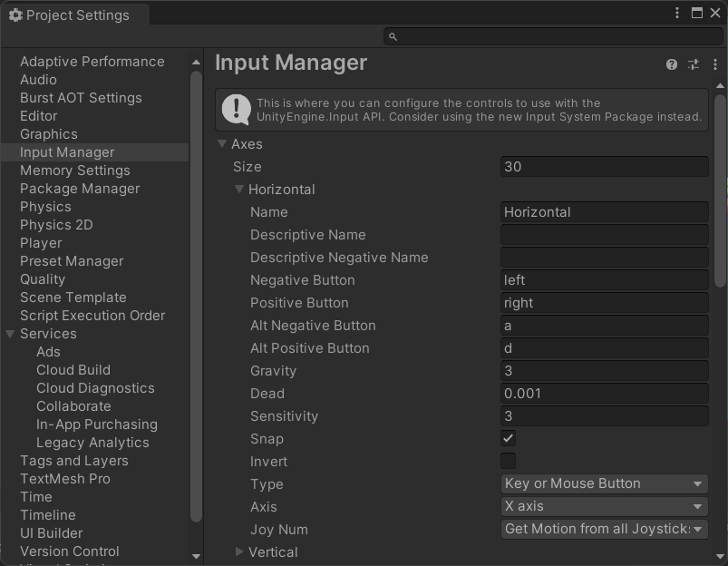Expand the Vertical axis entry
This screenshot has height=566, width=728.
[239, 551]
